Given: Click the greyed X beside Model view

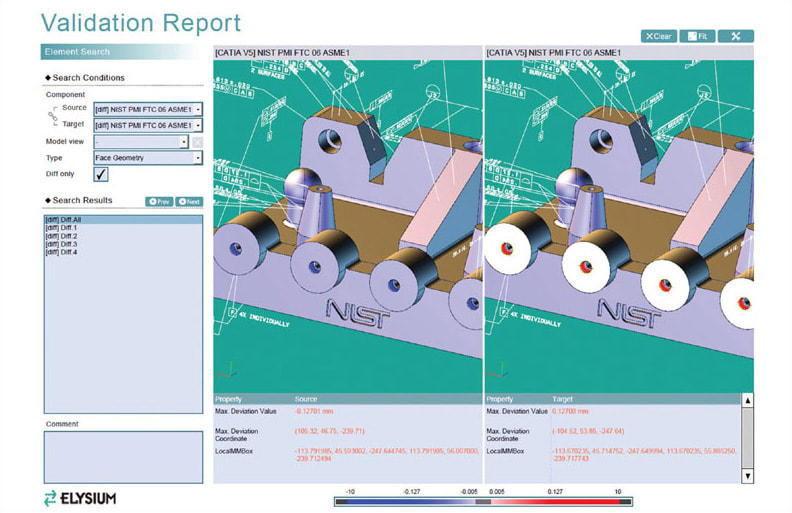Looking at the screenshot, I should (x=197, y=142).
